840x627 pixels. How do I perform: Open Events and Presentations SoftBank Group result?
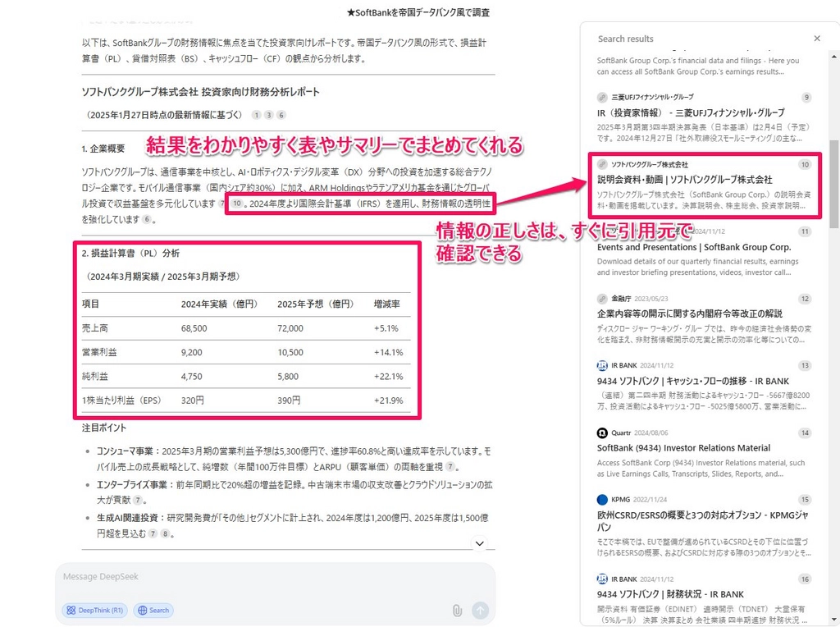pyautogui.click(x=694, y=247)
